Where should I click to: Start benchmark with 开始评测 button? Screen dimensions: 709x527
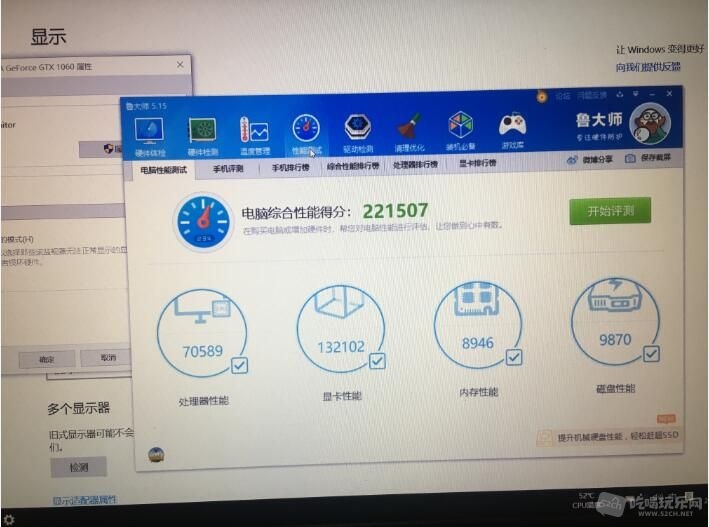click(x=610, y=211)
